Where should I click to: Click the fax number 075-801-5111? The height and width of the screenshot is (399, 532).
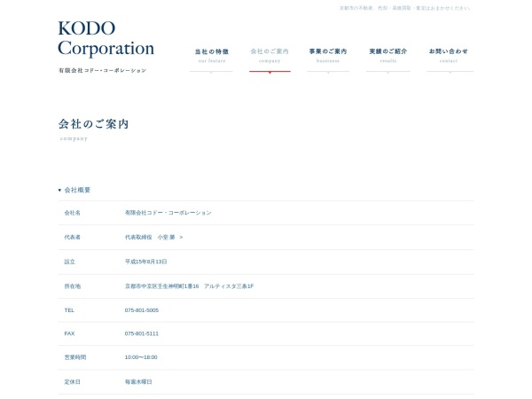[142, 333]
